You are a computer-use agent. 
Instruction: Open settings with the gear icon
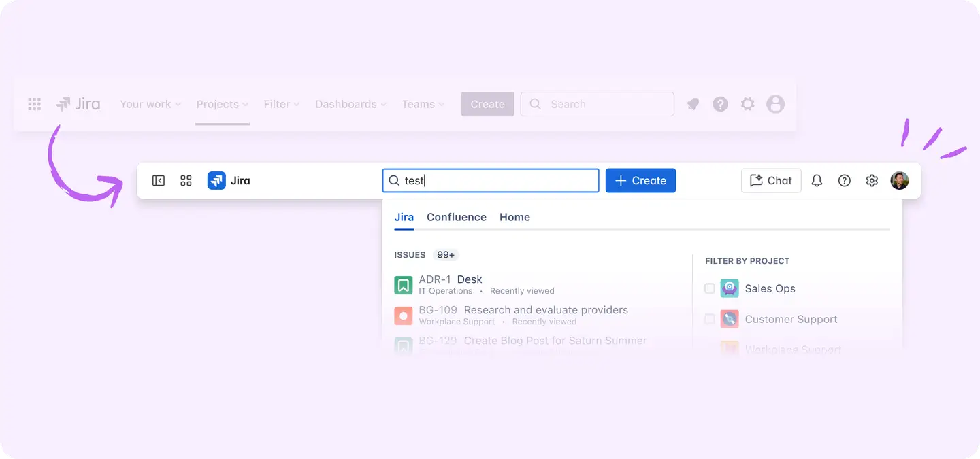872,180
